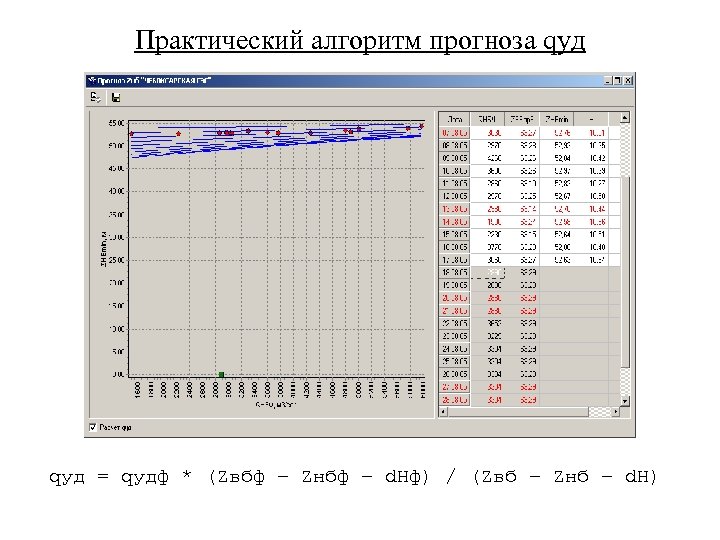Open the window system menu icon in title bar
720x540 pixels.
click(91, 81)
